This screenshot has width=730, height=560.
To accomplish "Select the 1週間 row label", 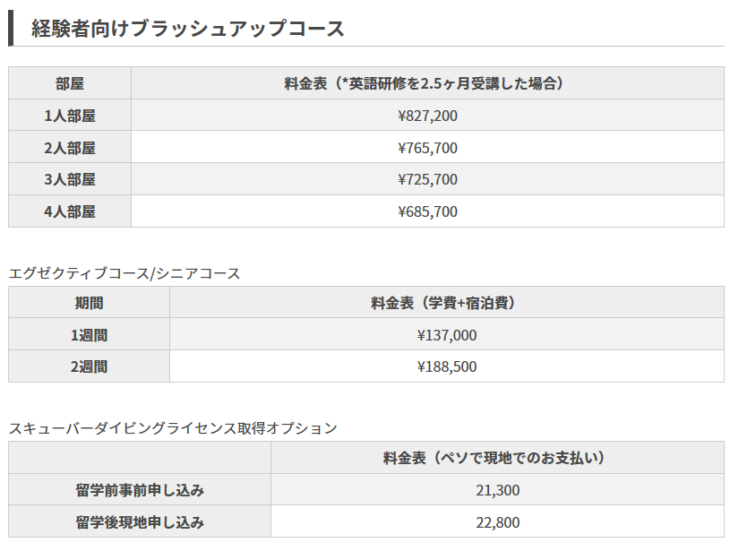I will click(89, 335).
